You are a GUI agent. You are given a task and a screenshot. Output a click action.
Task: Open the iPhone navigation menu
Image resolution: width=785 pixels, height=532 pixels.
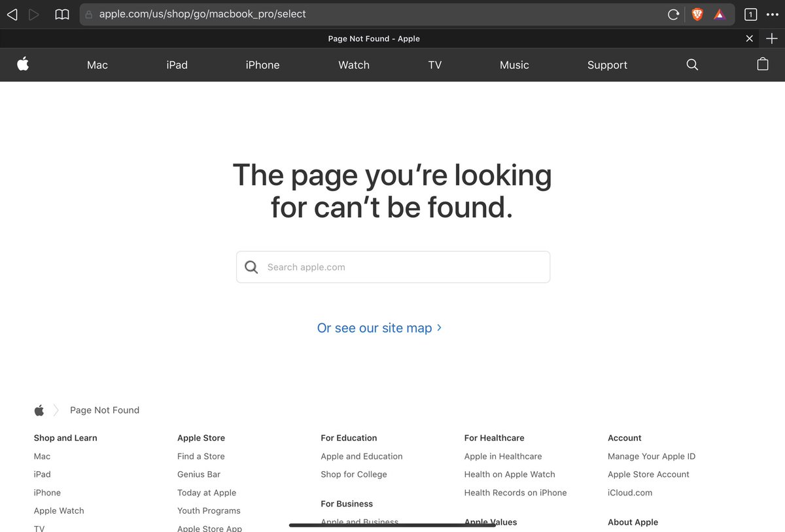point(262,65)
